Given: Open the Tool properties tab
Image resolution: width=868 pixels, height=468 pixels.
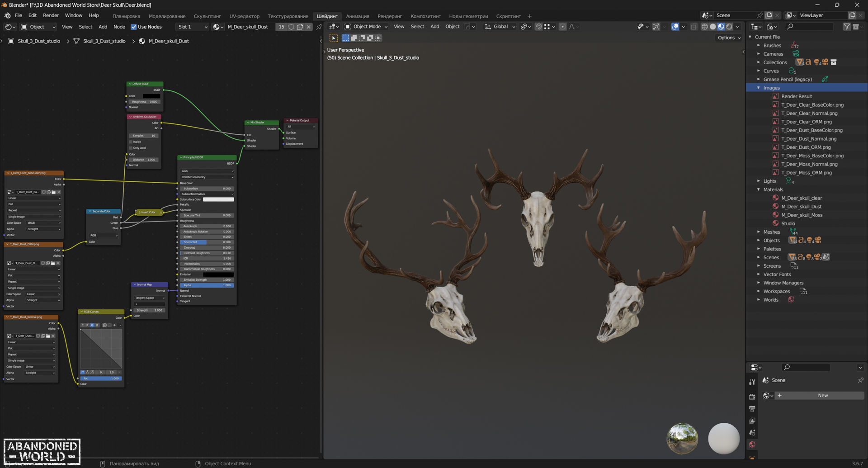Looking at the screenshot, I should click(x=752, y=382).
